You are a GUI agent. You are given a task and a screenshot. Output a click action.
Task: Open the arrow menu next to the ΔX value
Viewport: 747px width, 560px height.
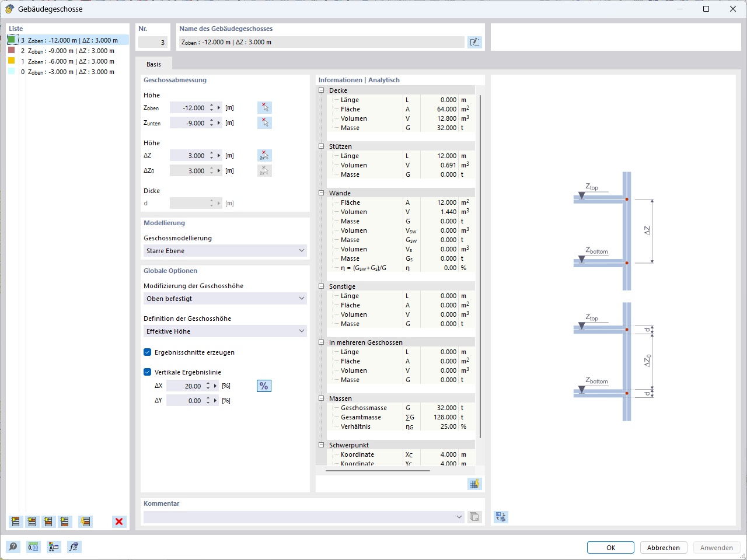click(215, 386)
